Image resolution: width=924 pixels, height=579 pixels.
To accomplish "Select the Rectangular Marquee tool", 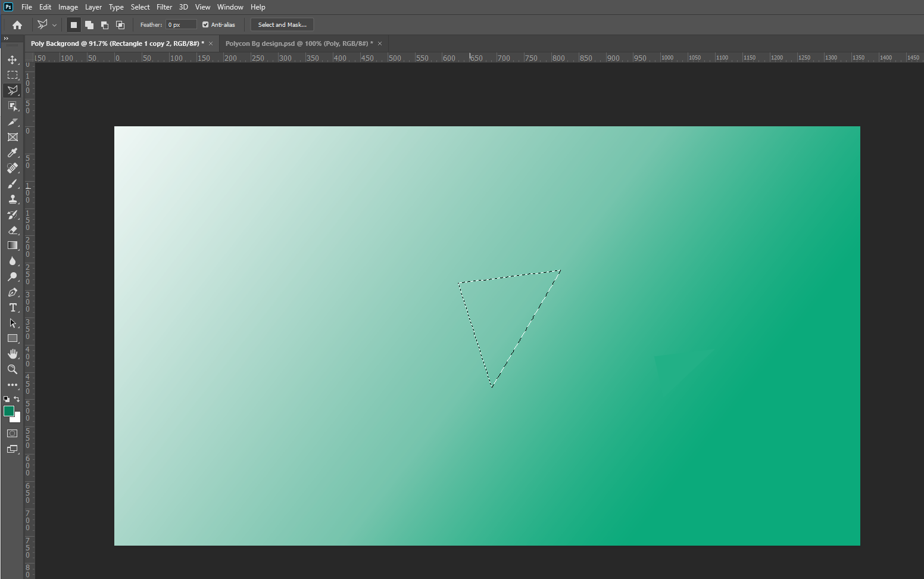I will pos(13,75).
